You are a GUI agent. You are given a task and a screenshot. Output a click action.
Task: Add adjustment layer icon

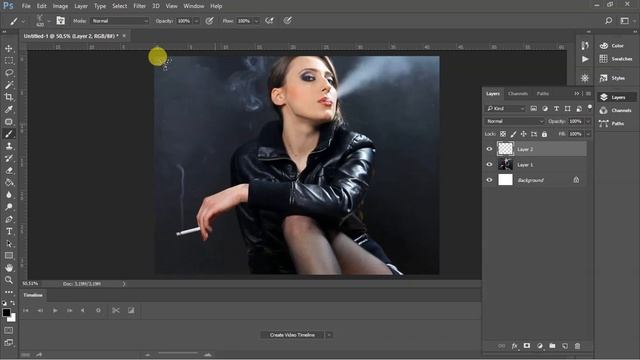540,346
